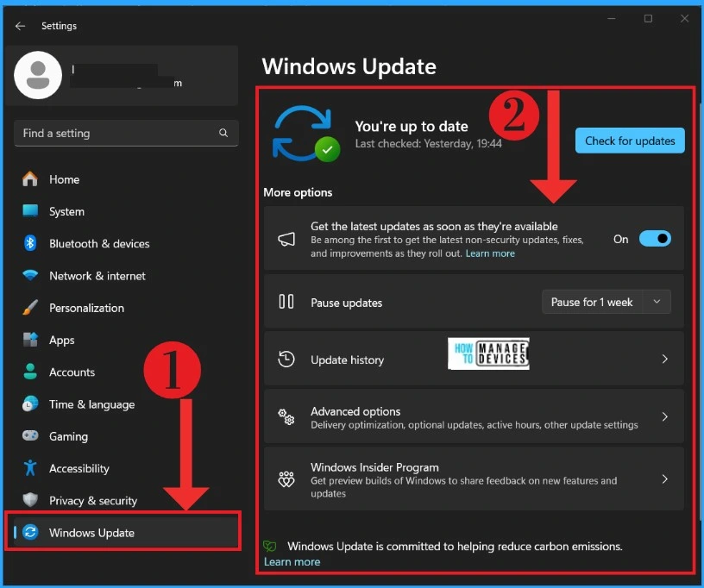Open Accounts settings page
Screen dimensions: 704x588
(x=126, y=372)
